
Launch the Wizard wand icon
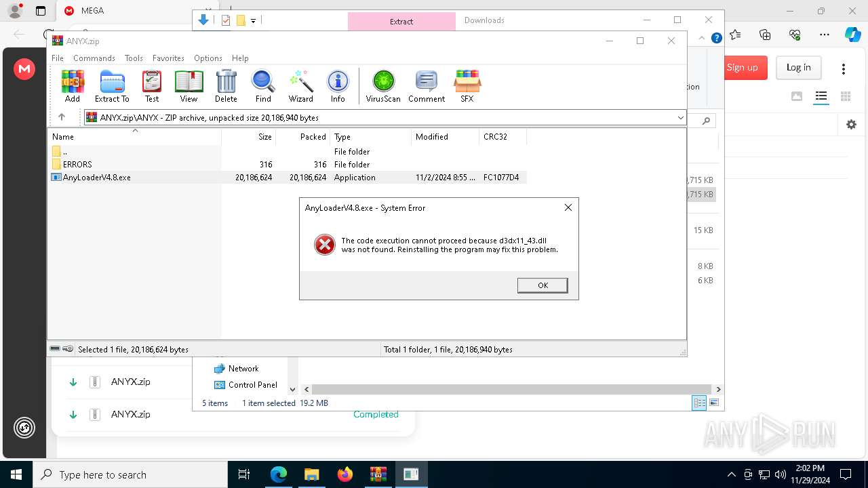(301, 86)
